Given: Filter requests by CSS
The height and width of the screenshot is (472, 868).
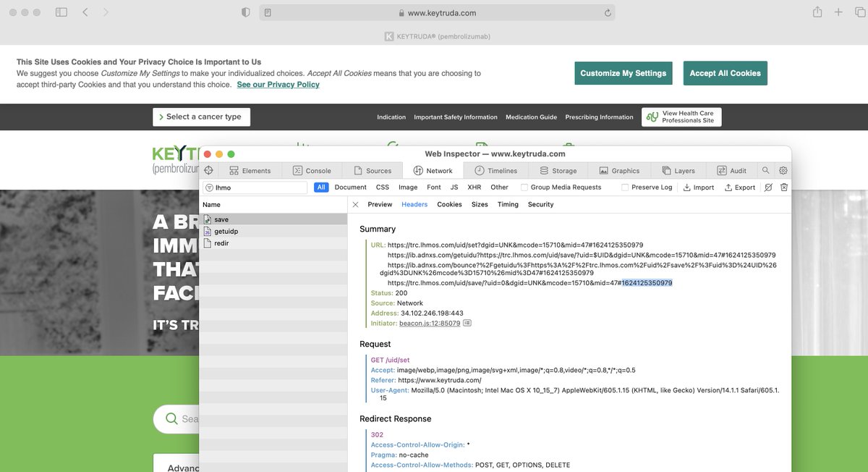Looking at the screenshot, I should (383, 187).
